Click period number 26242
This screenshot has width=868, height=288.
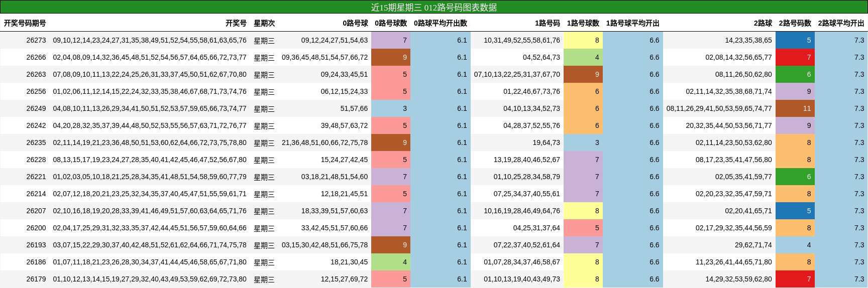click(x=36, y=125)
